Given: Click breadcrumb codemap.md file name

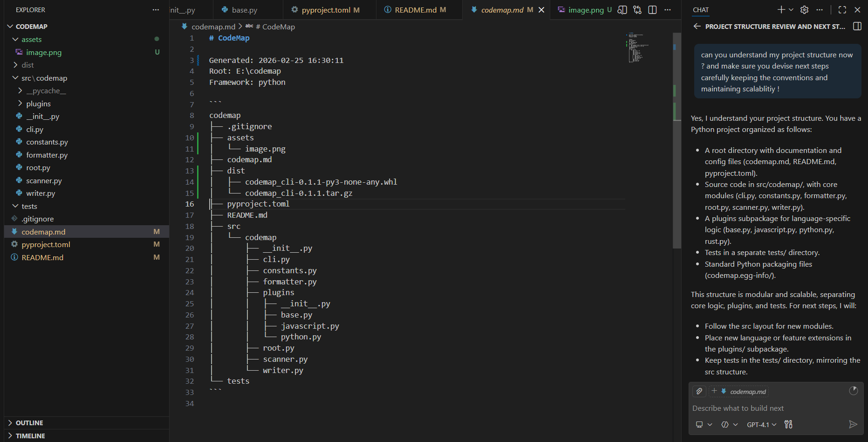Looking at the screenshot, I should pyautogui.click(x=213, y=27).
